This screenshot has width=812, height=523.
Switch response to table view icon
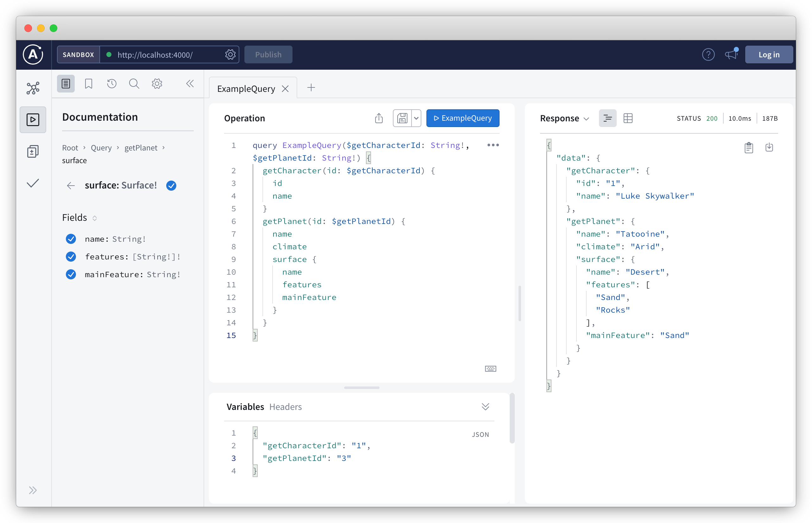[628, 118]
